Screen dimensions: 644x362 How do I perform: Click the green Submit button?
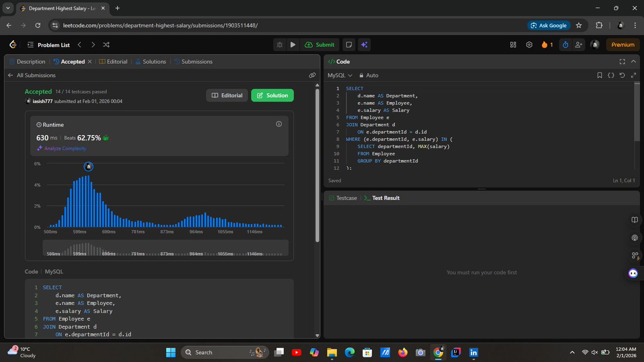319,45
